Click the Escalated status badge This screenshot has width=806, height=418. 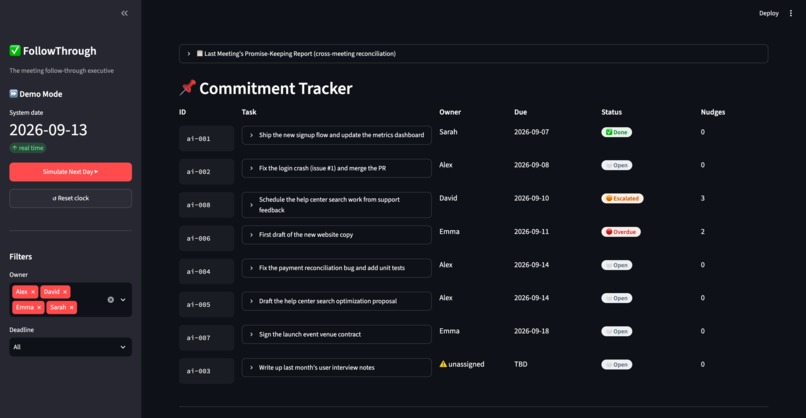coord(622,198)
